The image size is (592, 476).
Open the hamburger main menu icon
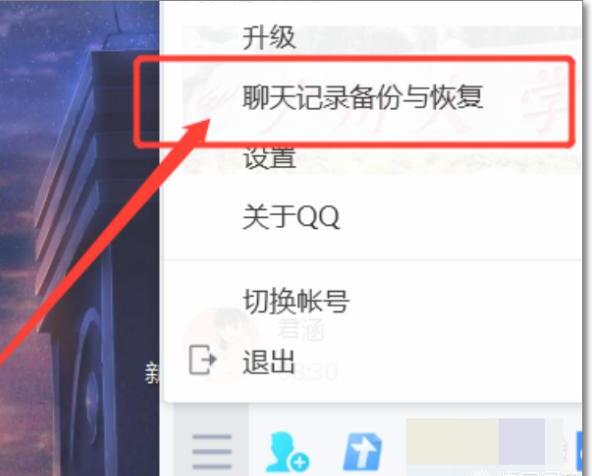[x=211, y=451]
